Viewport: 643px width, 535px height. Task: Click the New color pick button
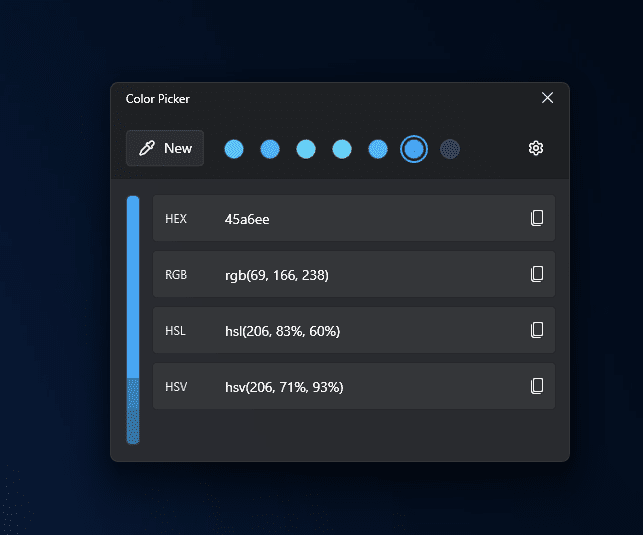(165, 148)
